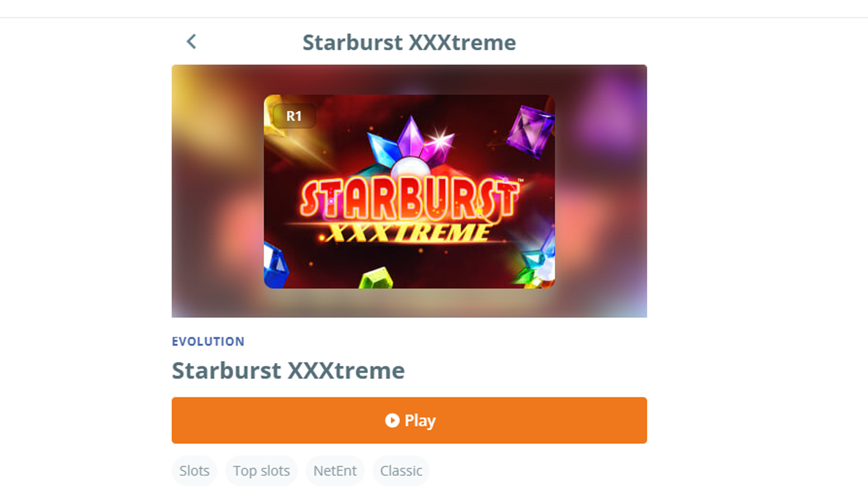Select the Slots category tag

pos(194,470)
